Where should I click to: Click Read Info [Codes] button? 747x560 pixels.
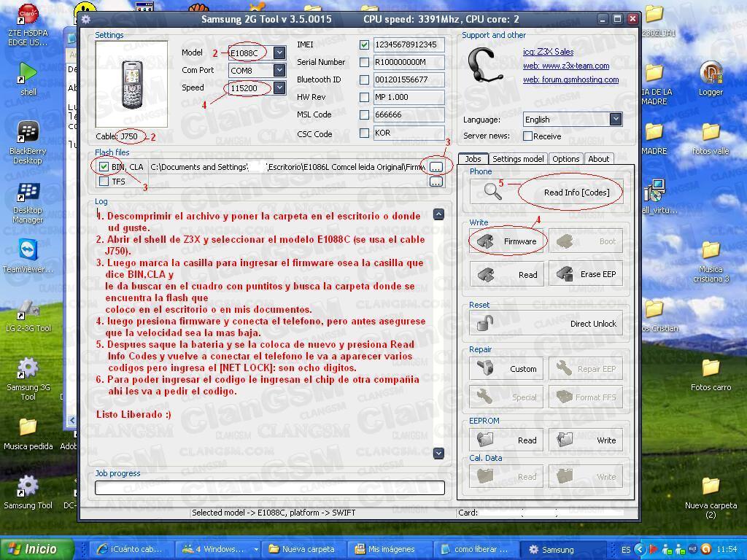point(576,192)
